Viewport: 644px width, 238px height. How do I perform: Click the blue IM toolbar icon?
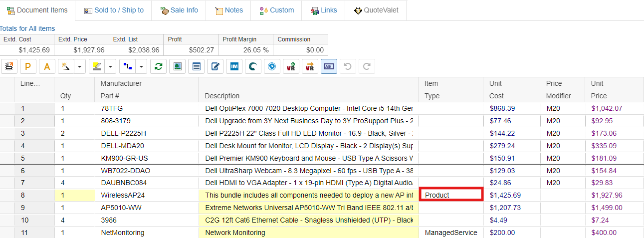pos(234,66)
